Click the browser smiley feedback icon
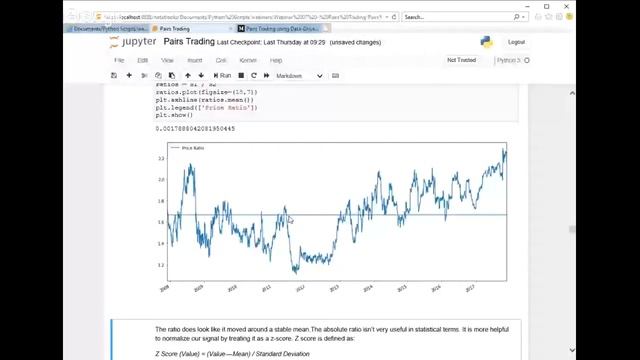 pyautogui.click(x=569, y=17)
